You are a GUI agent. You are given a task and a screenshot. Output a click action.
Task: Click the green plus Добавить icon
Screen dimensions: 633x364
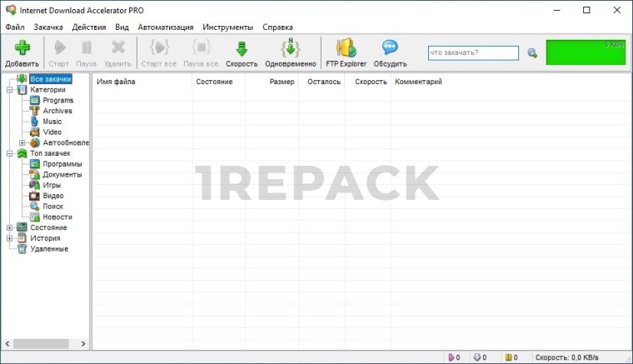pos(22,48)
